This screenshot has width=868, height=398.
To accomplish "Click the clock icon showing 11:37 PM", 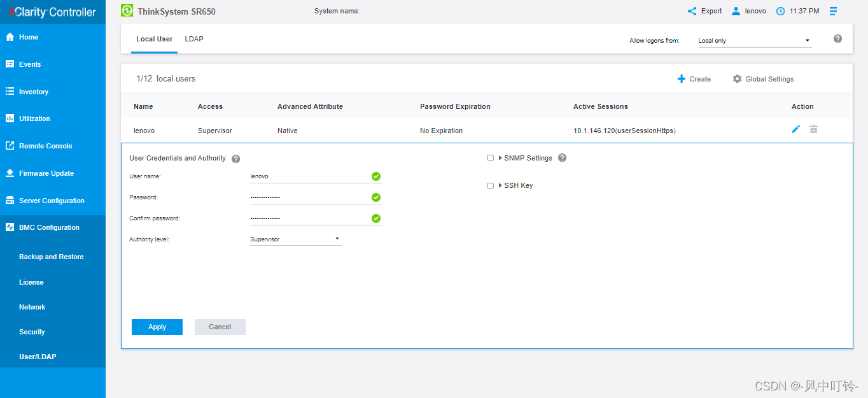I will click(780, 11).
